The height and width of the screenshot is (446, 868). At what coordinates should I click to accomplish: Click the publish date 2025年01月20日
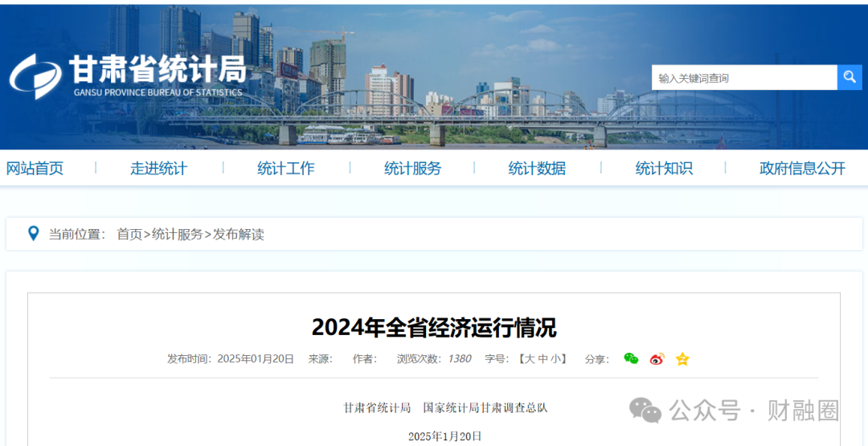click(x=256, y=359)
